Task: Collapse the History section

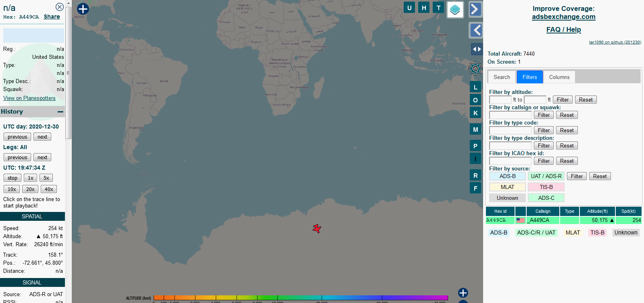Action: click(60, 112)
